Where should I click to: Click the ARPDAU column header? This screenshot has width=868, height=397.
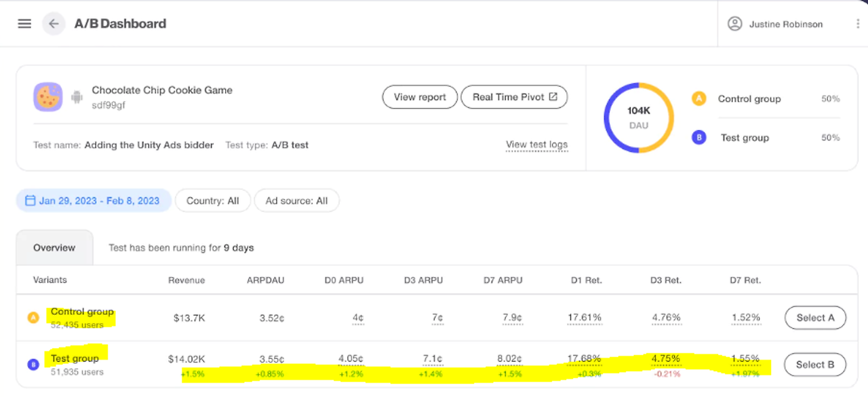click(x=265, y=280)
